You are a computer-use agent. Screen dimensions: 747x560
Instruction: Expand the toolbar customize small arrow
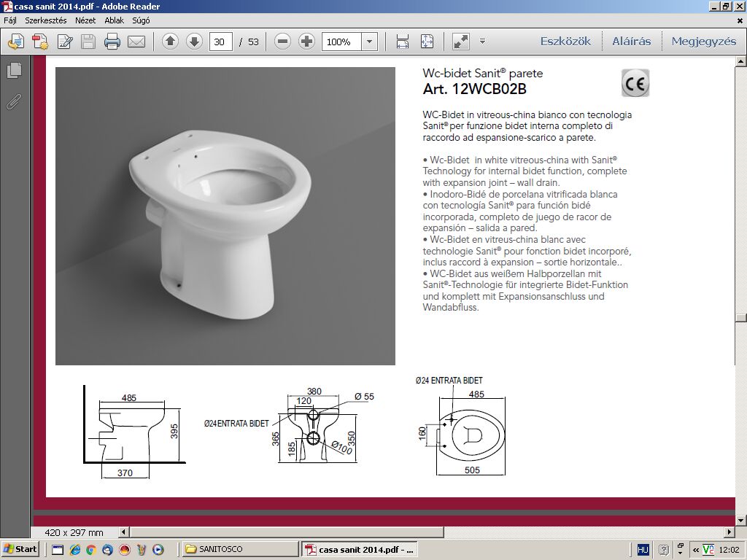tap(482, 42)
